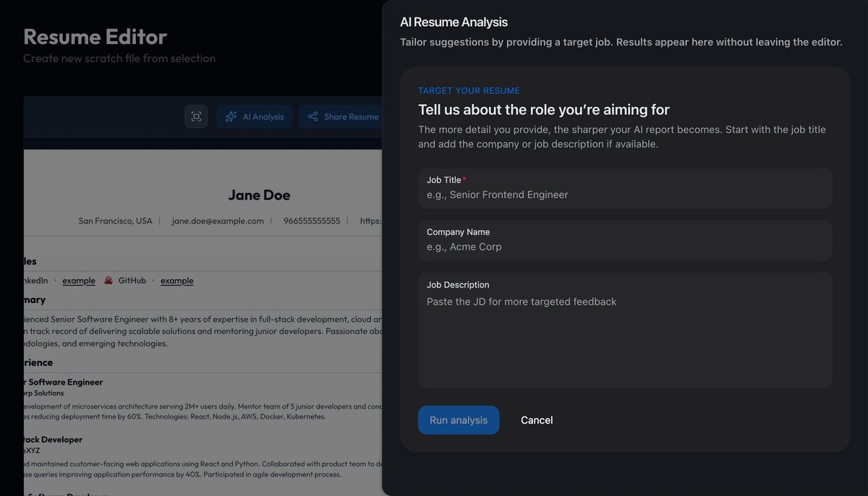This screenshot has width=868, height=496.
Task: Click the jane.doe@example.com email link
Action: pos(218,221)
